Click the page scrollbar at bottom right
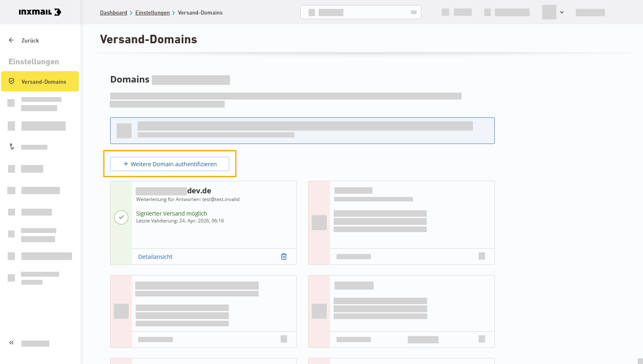 point(640,361)
